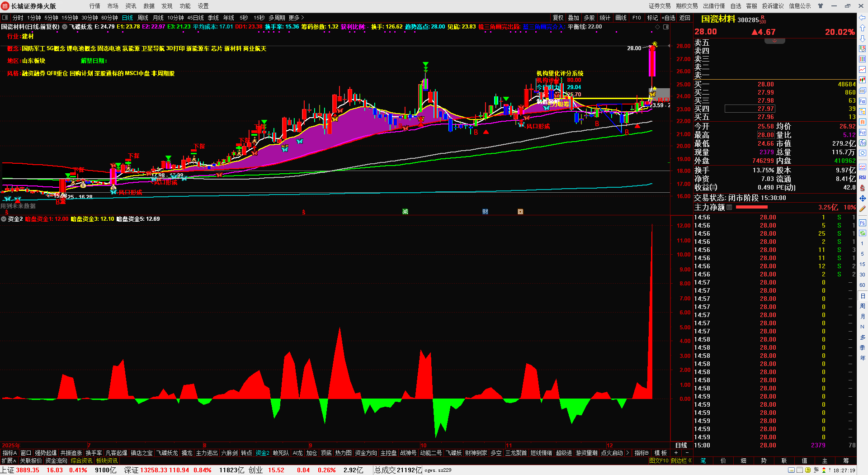Viewport: 868px width, 475px height.
Task: Select the 筹 chip distribution tab
Action: point(846,461)
